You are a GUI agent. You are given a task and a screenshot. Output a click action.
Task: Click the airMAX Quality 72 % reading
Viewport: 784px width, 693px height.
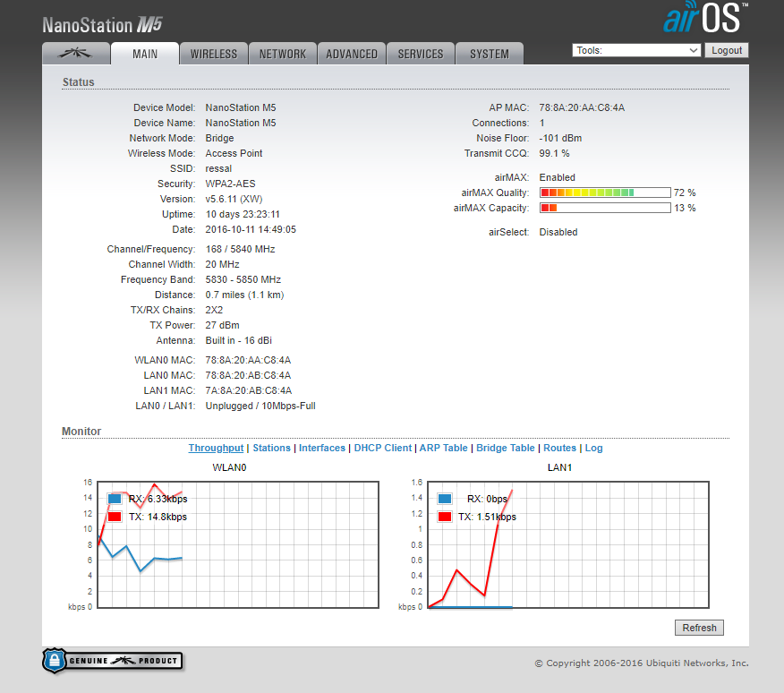685,192
